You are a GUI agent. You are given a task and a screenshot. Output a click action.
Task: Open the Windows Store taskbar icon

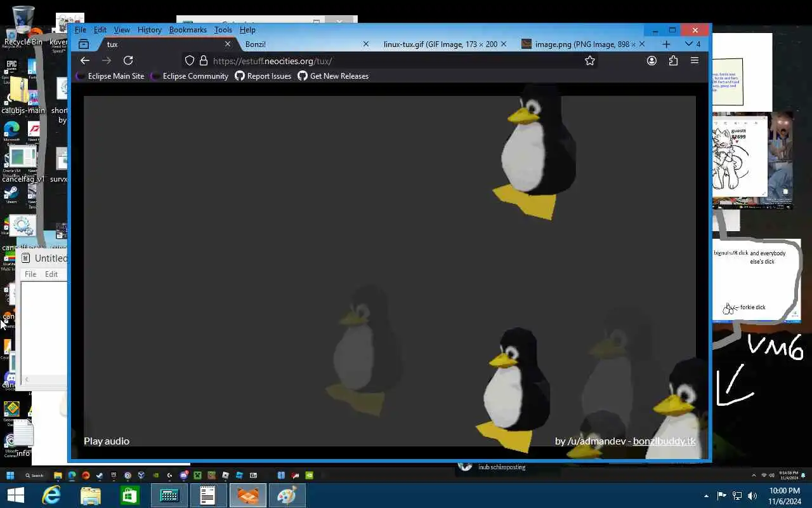coord(130,495)
